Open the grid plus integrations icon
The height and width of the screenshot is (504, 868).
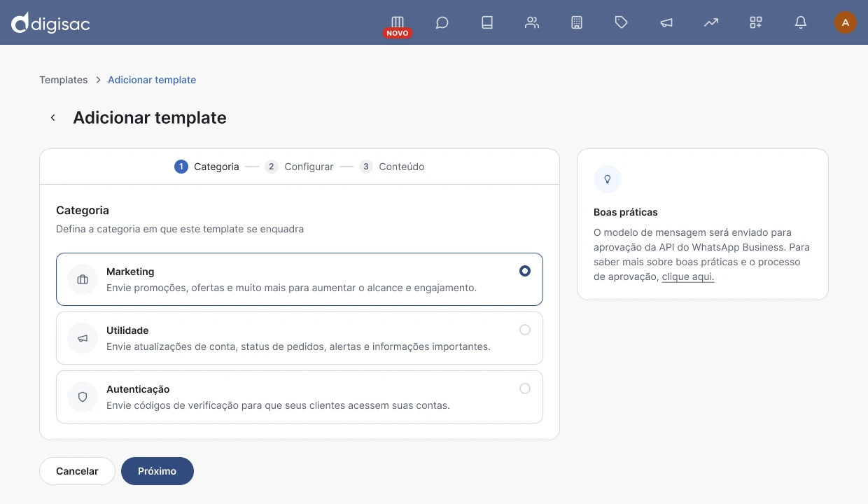756,22
